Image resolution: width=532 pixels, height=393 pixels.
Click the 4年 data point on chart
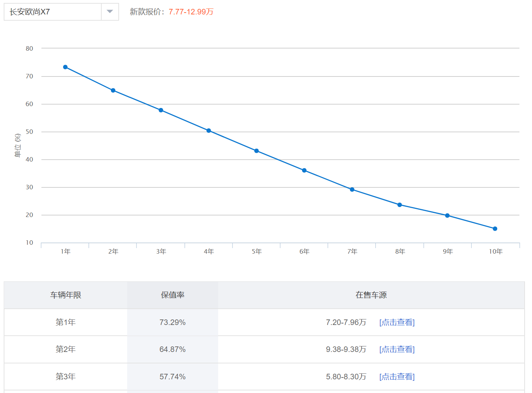click(209, 131)
